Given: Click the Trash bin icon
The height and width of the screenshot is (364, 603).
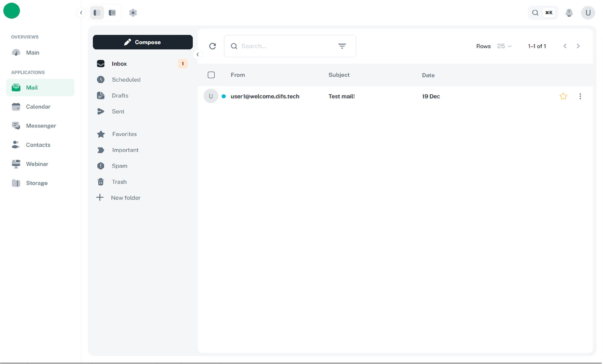Looking at the screenshot, I should coord(100,182).
